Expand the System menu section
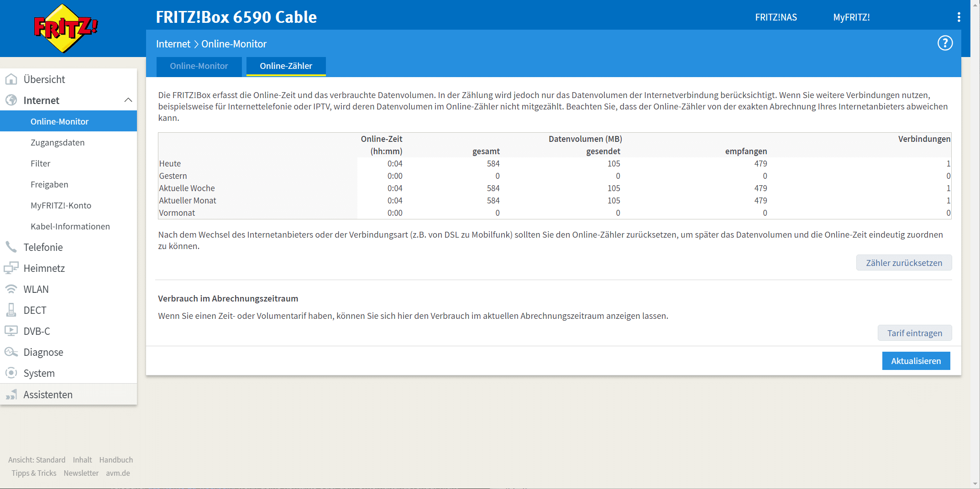Screen dimensions: 980x489 click(x=39, y=373)
